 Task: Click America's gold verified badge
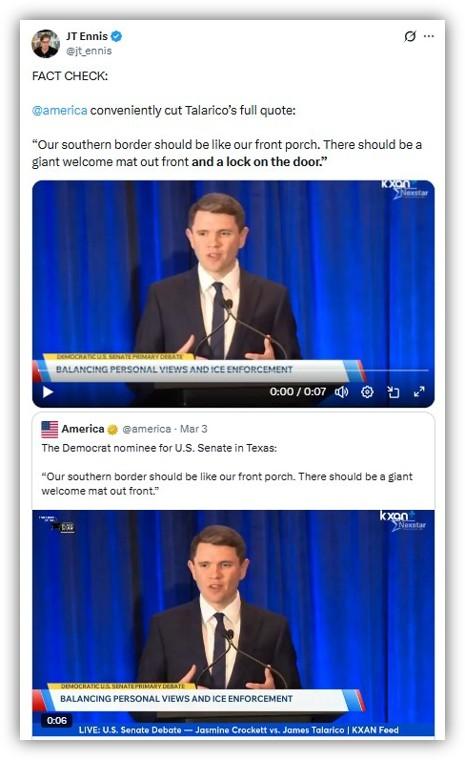[x=112, y=429]
